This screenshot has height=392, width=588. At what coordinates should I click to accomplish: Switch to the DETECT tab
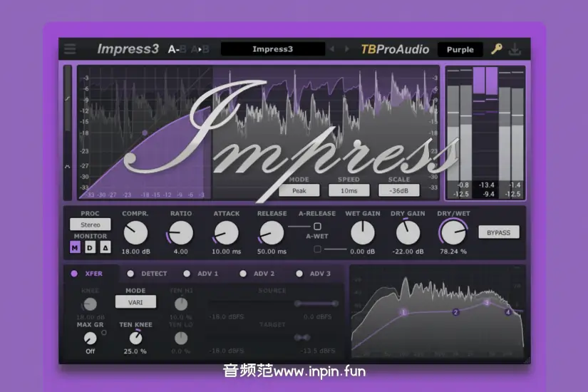147,274
